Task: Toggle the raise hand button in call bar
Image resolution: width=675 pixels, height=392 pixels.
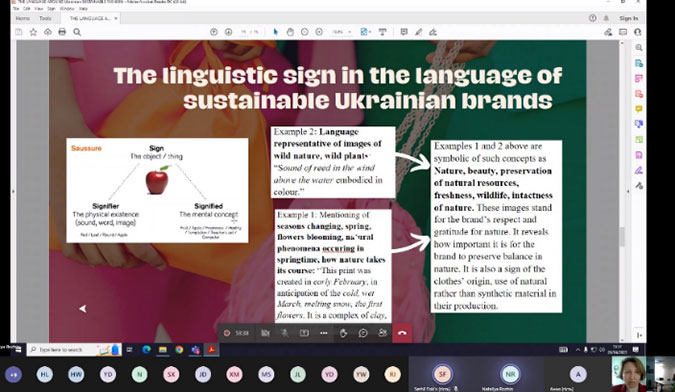Action: coord(343,333)
